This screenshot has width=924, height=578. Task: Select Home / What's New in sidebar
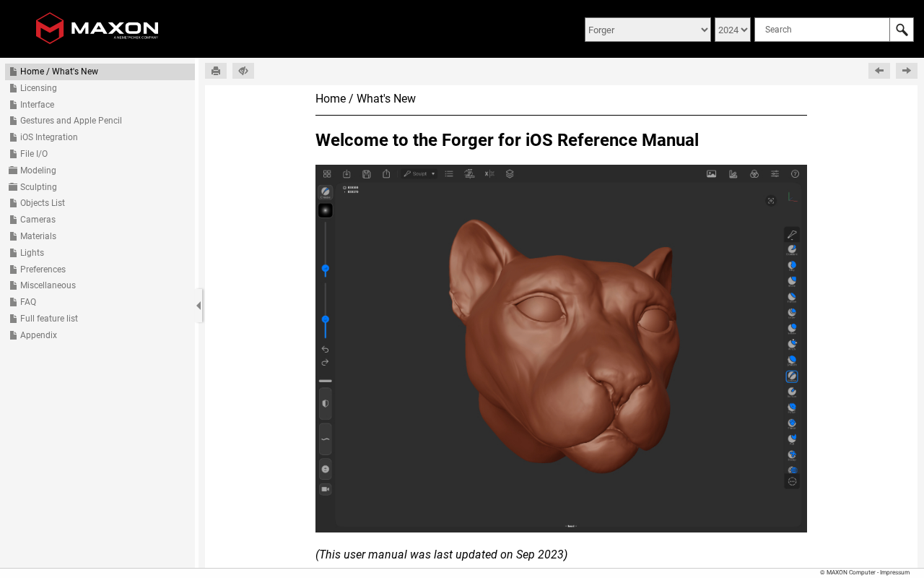pos(59,72)
